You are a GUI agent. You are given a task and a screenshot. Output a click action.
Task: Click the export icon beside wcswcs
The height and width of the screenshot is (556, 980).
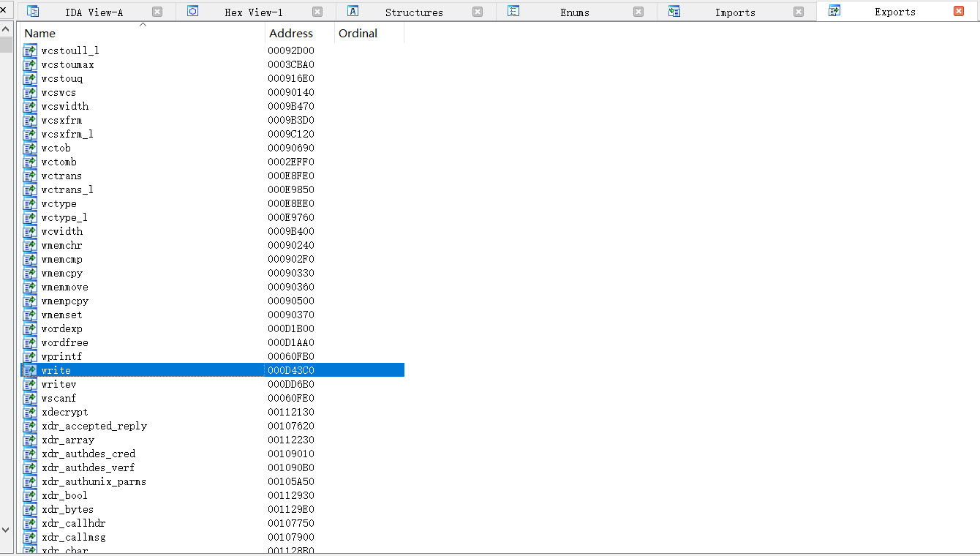coord(30,92)
